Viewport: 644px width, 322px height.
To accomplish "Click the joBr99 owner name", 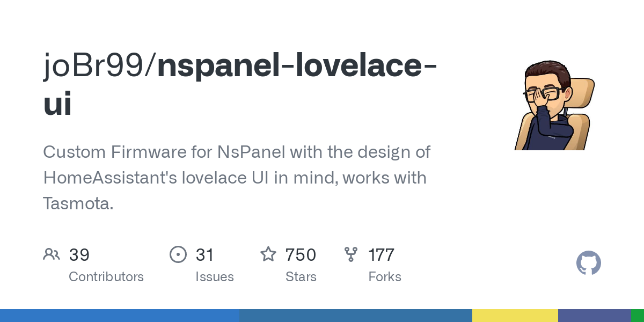I will point(94,66).
